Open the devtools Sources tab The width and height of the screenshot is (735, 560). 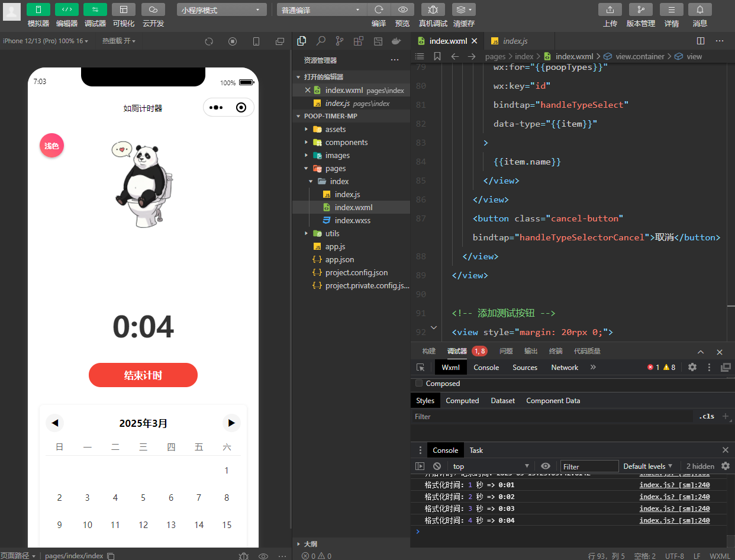[x=525, y=368]
